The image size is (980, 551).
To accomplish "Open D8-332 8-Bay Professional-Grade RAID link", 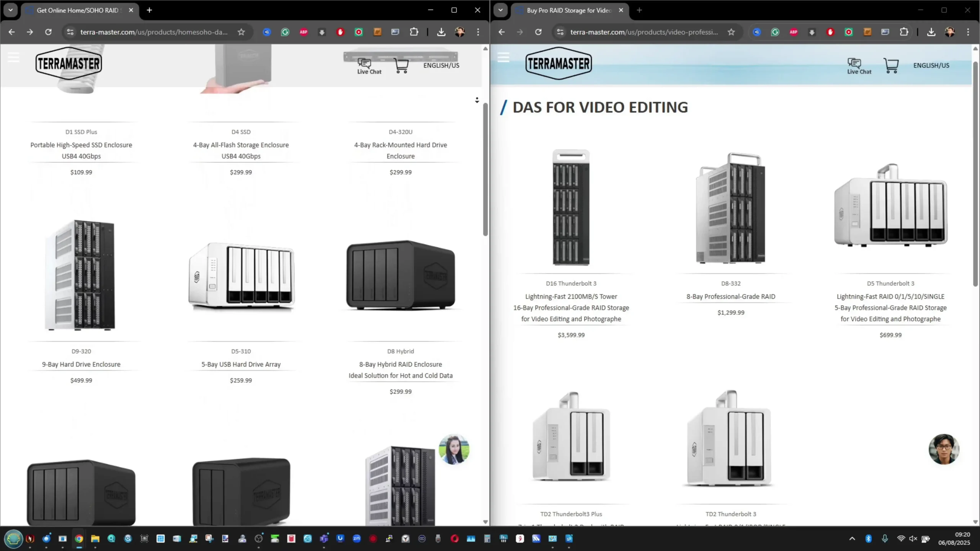I will click(x=731, y=297).
